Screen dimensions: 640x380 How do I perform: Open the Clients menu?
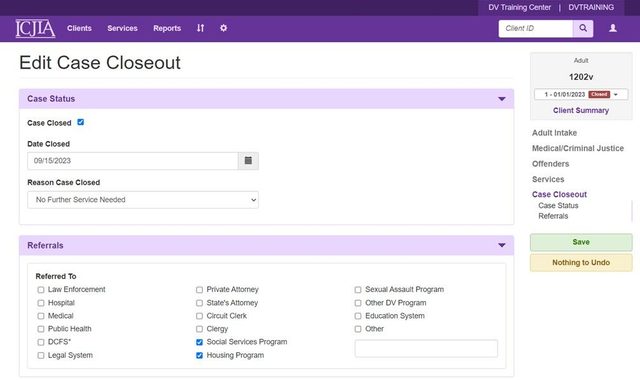79,28
